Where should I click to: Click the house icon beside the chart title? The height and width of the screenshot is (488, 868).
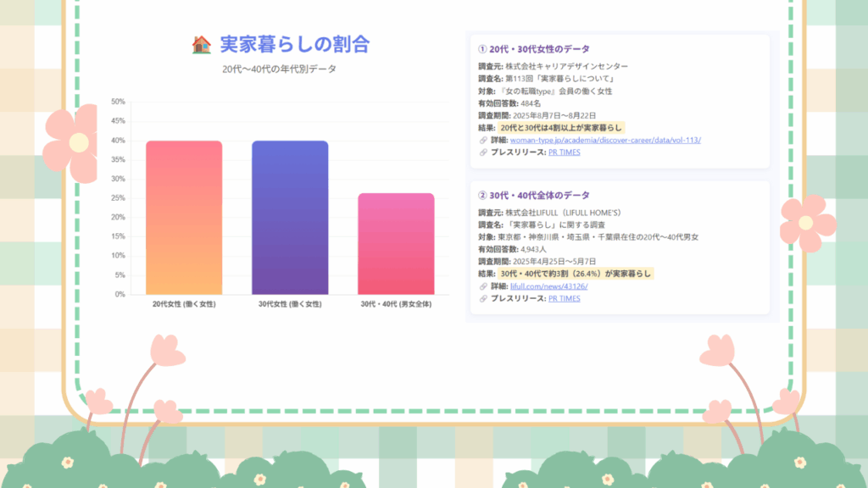click(x=202, y=45)
